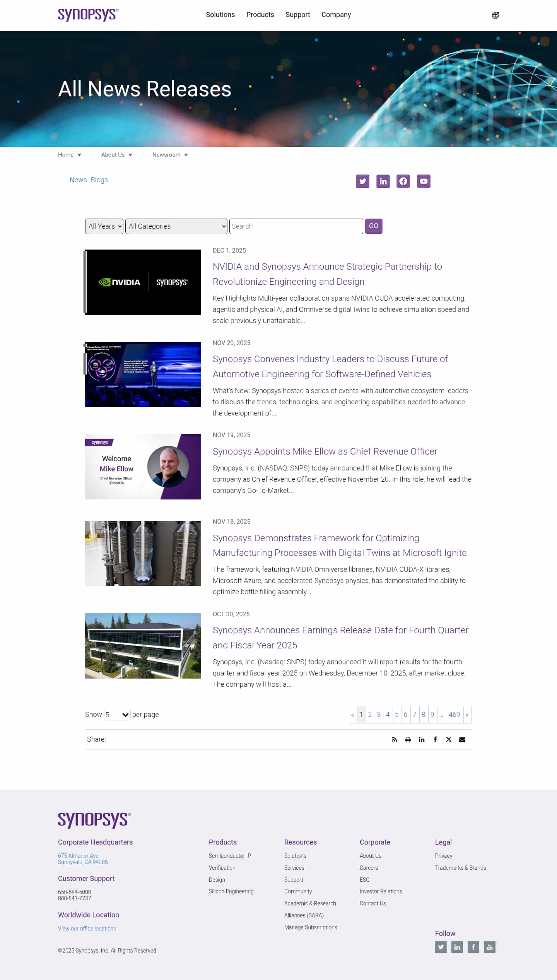Open Synopsys Twitter page from top social icons
The image size is (557, 980).
tap(362, 181)
